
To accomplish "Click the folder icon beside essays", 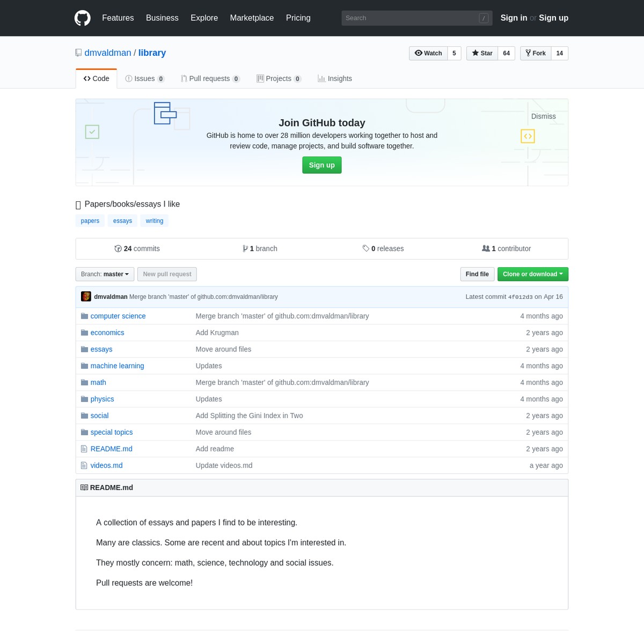I will tap(84, 349).
